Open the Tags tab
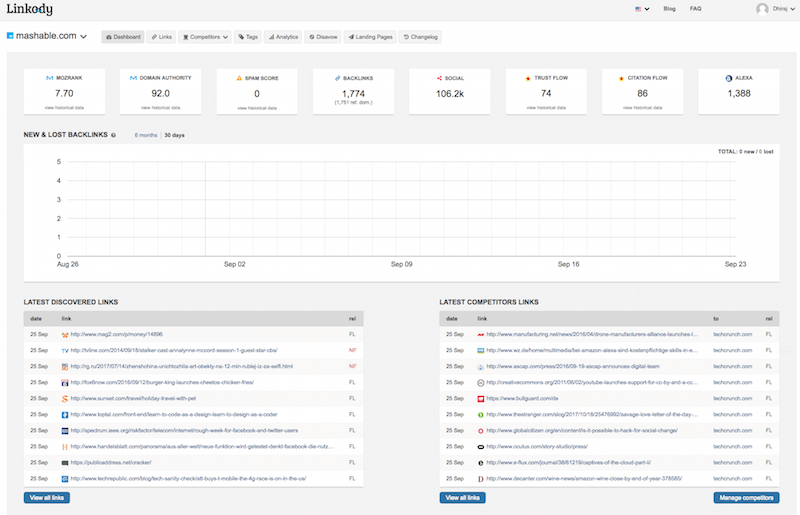This screenshot has width=800, height=515. 248,37
